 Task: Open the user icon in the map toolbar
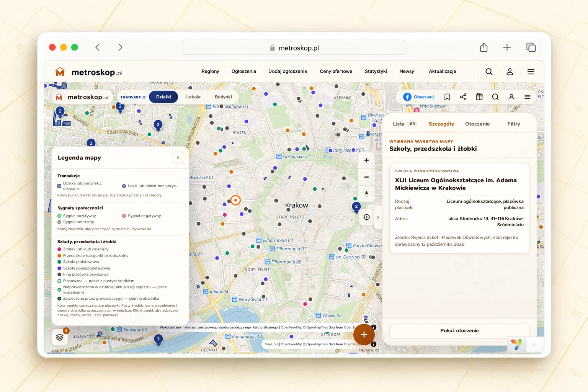(x=511, y=97)
